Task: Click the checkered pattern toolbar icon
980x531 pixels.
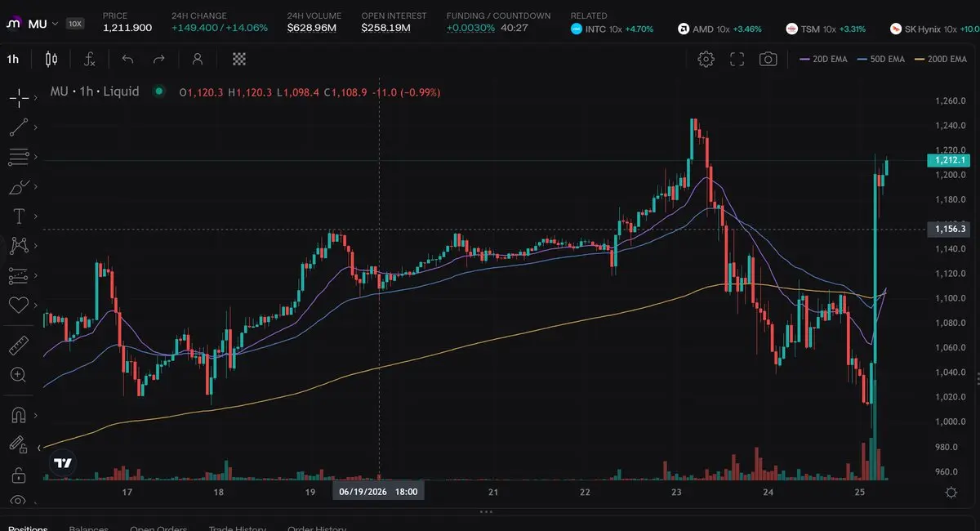Action: click(x=239, y=59)
